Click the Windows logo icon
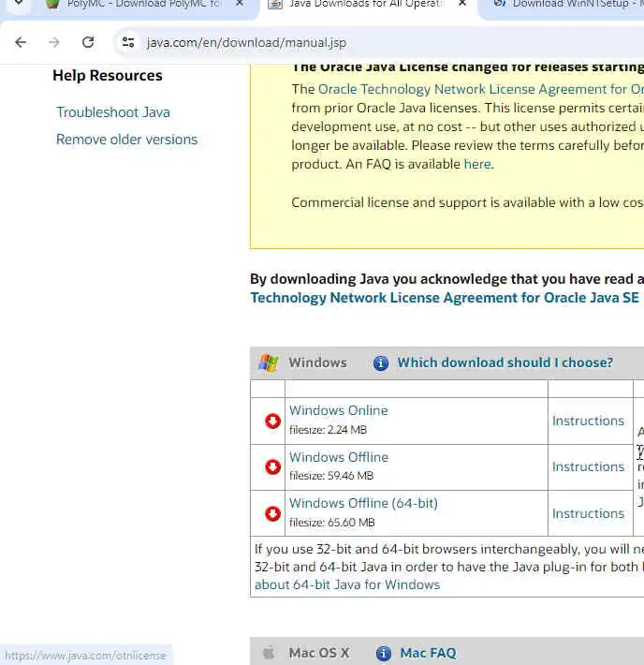Screen dimensions: 644x665 click(x=269, y=363)
